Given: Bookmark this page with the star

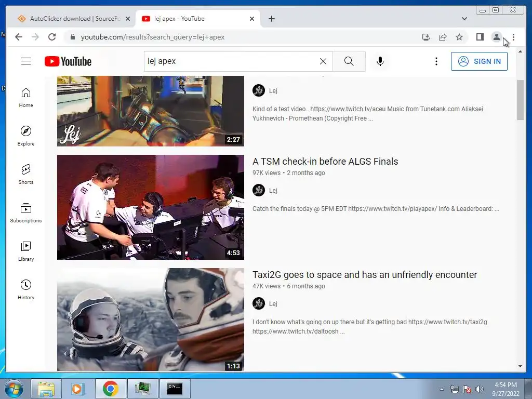Looking at the screenshot, I should point(459,37).
